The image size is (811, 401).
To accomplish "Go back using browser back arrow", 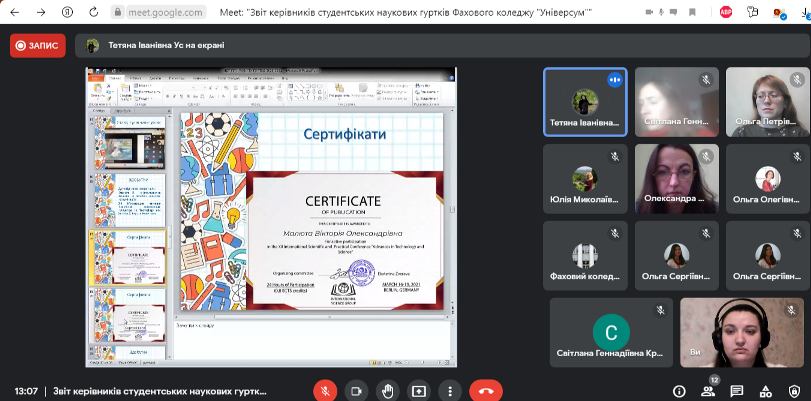I will 12,13.
